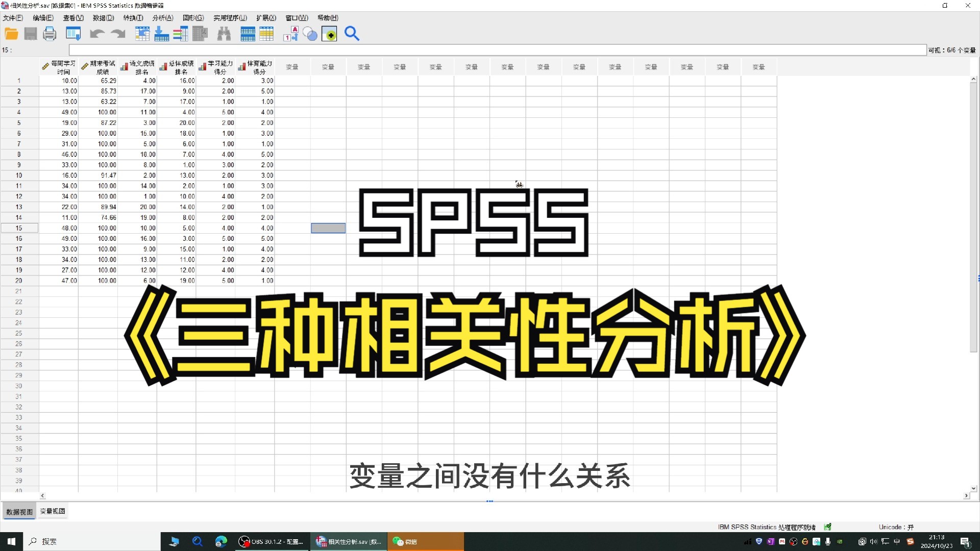
Task: Click the Show all variables icon
Action: tap(329, 34)
